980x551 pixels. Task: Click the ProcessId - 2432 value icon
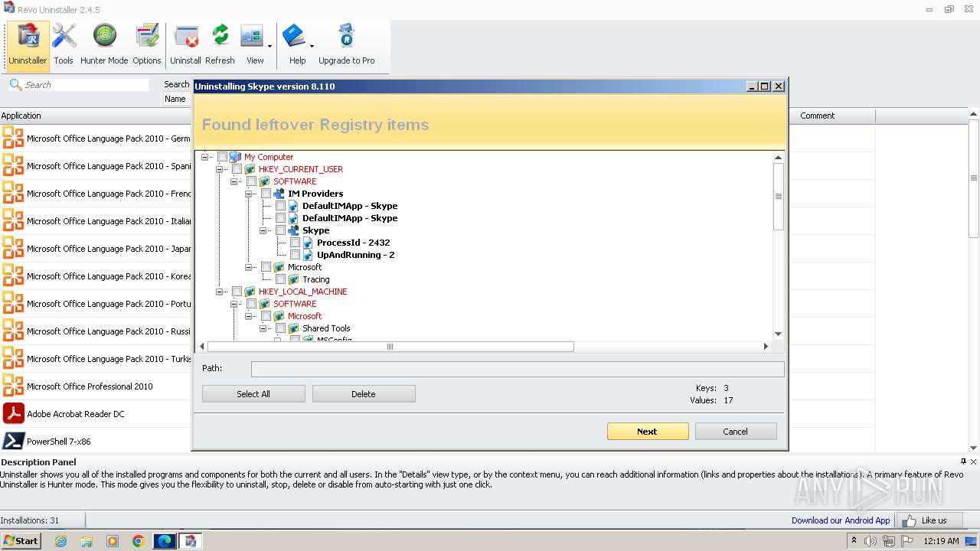click(308, 243)
